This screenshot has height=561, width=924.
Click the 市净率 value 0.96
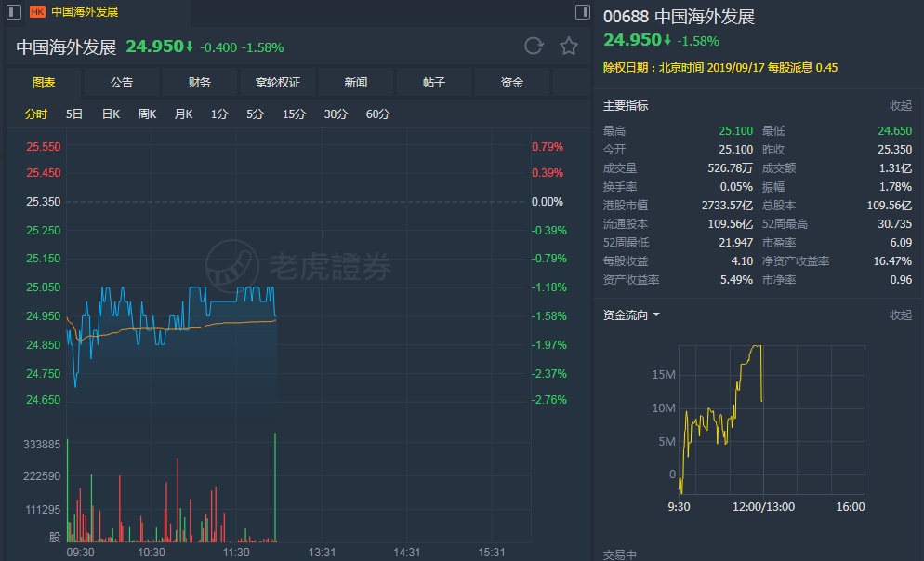pyautogui.click(x=901, y=280)
